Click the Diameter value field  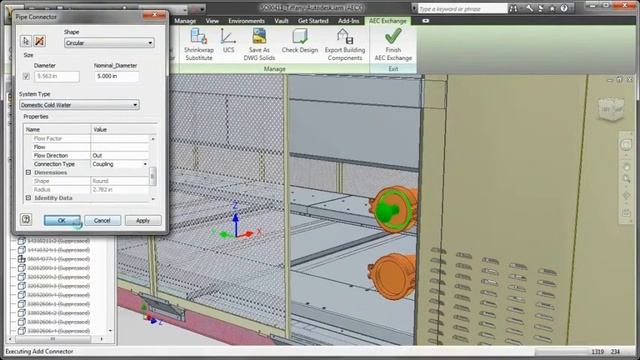57,76
